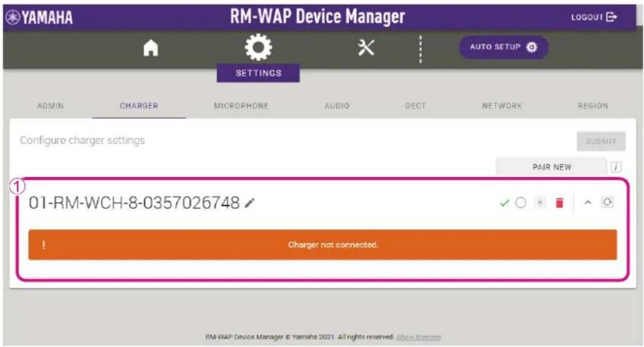
Task: Open the Region tab
Action: click(593, 106)
